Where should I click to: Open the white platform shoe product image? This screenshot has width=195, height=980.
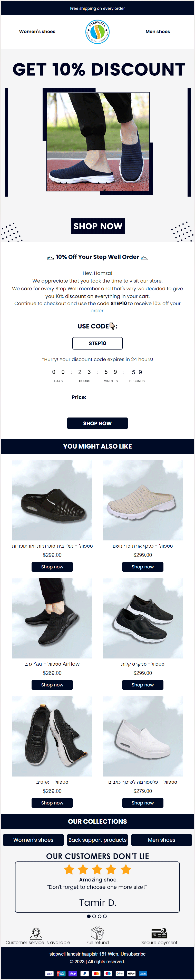click(143, 736)
